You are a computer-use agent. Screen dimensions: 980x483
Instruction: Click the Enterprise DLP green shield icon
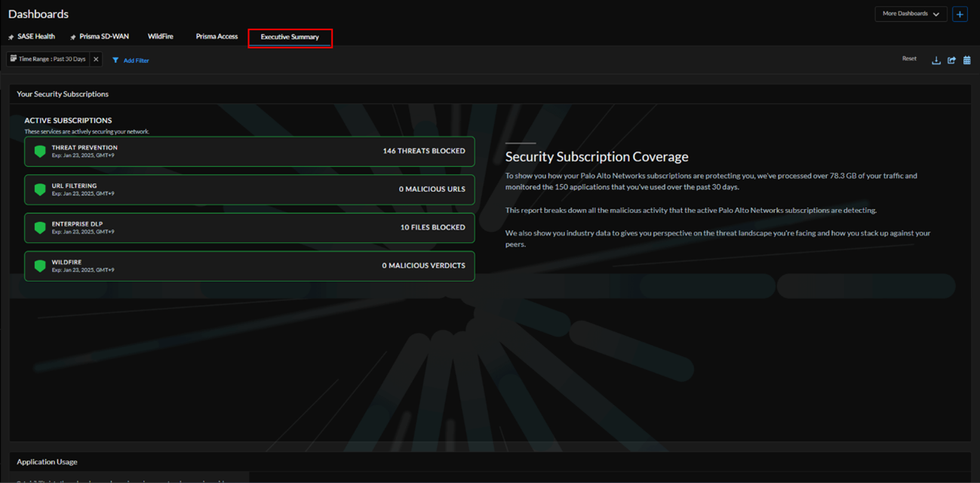tap(40, 227)
